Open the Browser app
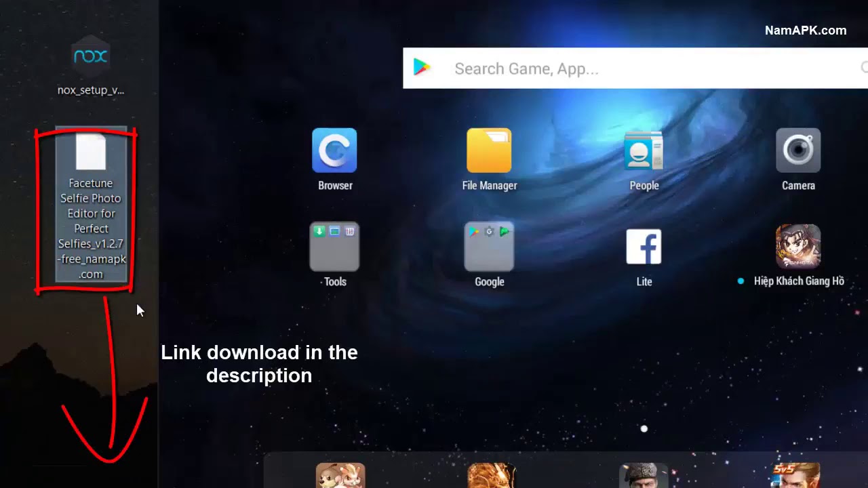This screenshot has height=488, width=868. pyautogui.click(x=334, y=150)
